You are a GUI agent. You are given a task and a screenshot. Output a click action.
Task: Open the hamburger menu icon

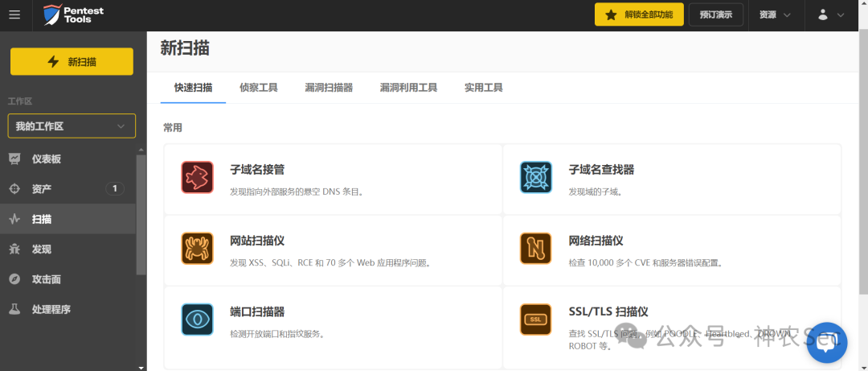(x=14, y=15)
